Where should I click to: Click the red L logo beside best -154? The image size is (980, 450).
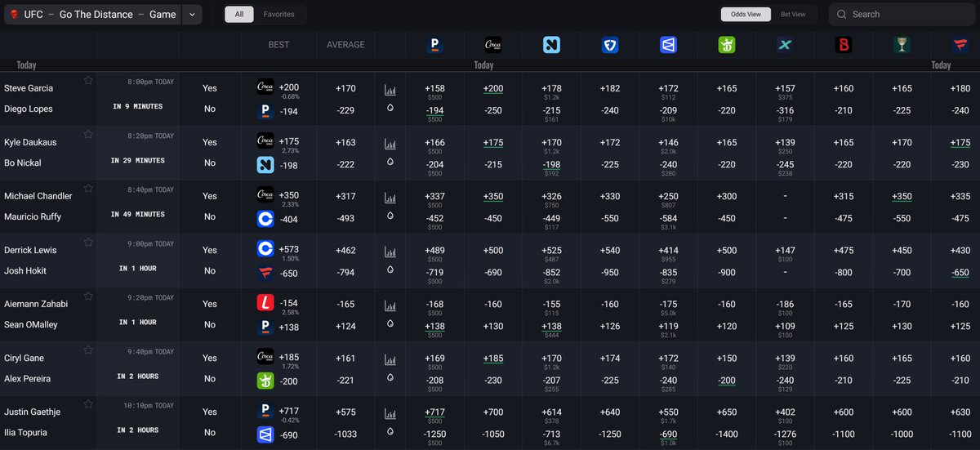coord(265,303)
